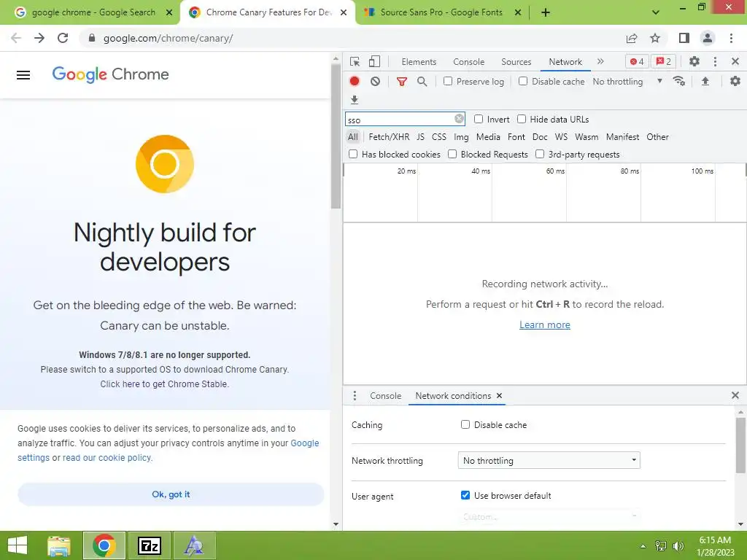Viewport: 747px width, 560px height.
Task: Open No throttling dropdown in toolbar
Action: pyautogui.click(x=627, y=82)
